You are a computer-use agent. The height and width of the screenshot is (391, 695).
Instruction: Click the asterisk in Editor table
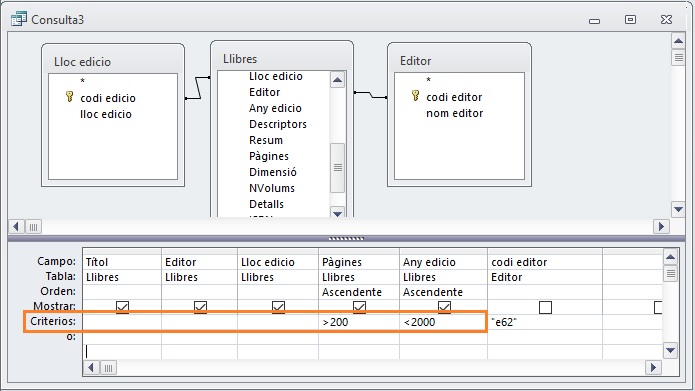pyautogui.click(x=428, y=80)
